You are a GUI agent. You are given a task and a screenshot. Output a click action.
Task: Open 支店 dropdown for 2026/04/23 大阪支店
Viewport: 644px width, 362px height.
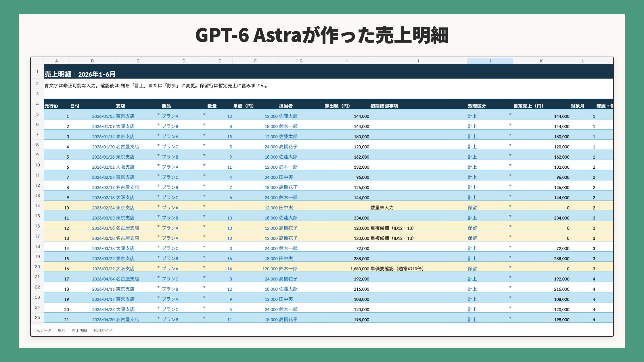158,308
